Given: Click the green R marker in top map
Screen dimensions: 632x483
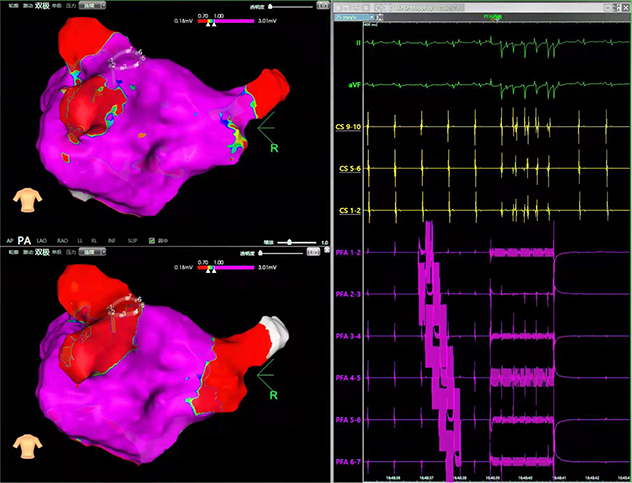Looking at the screenshot, I should point(274,148).
